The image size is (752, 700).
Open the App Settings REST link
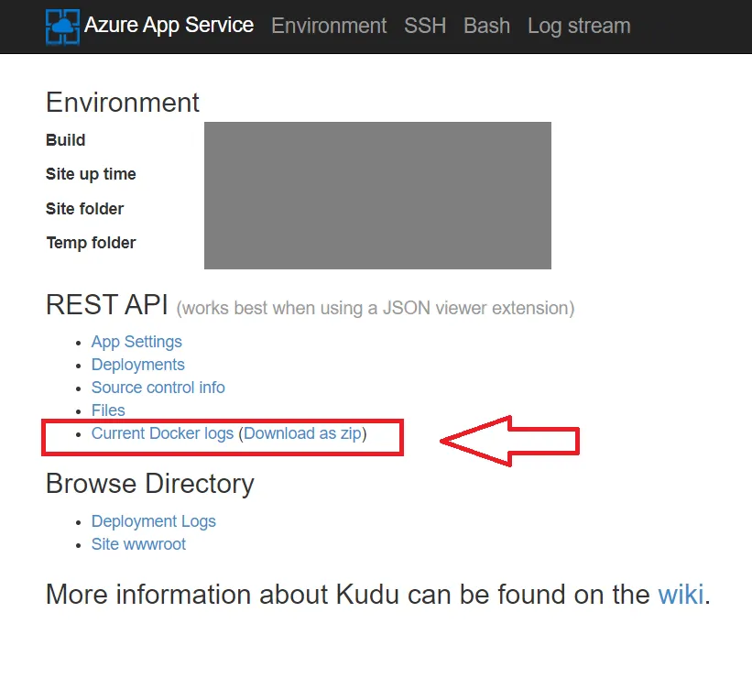(x=136, y=342)
